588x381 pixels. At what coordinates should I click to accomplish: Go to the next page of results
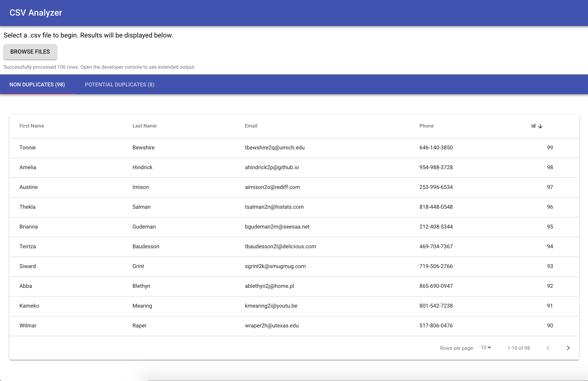pos(568,348)
